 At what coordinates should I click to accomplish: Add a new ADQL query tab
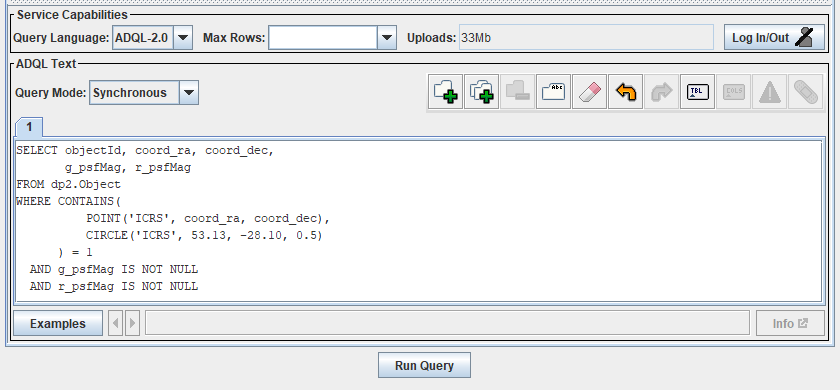click(x=445, y=92)
